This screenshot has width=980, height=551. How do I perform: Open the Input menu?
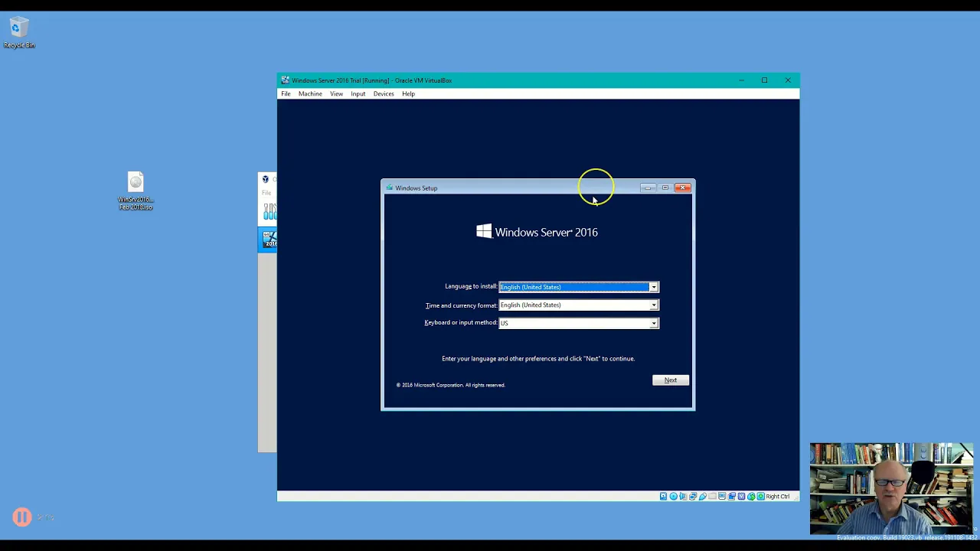click(358, 94)
